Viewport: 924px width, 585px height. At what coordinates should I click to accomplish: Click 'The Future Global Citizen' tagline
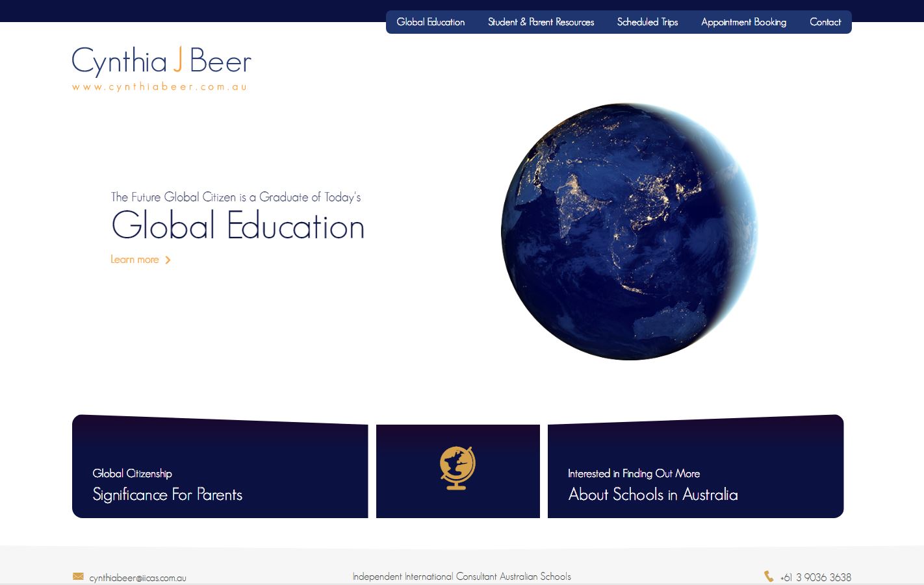236,197
